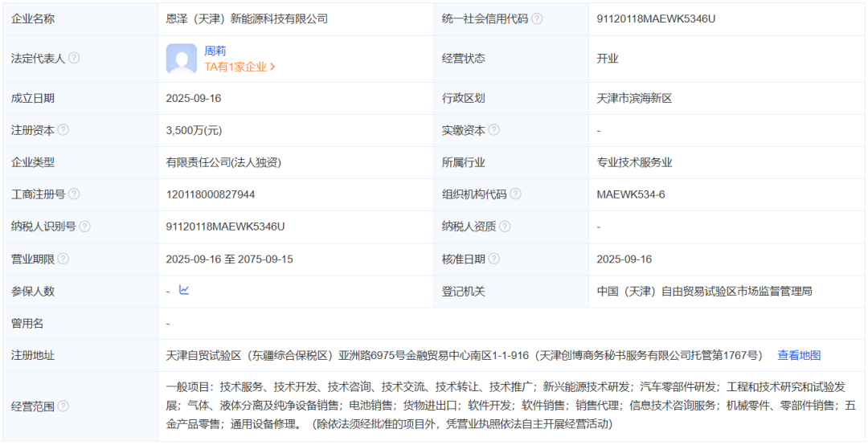Click help icon next to 法定代表人

(x=74, y=59)
